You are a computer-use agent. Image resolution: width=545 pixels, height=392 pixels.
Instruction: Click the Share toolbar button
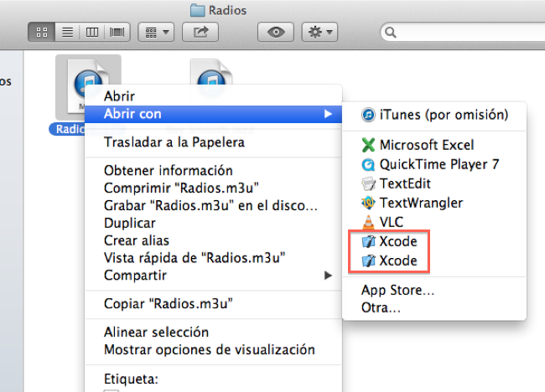(200, 33)
